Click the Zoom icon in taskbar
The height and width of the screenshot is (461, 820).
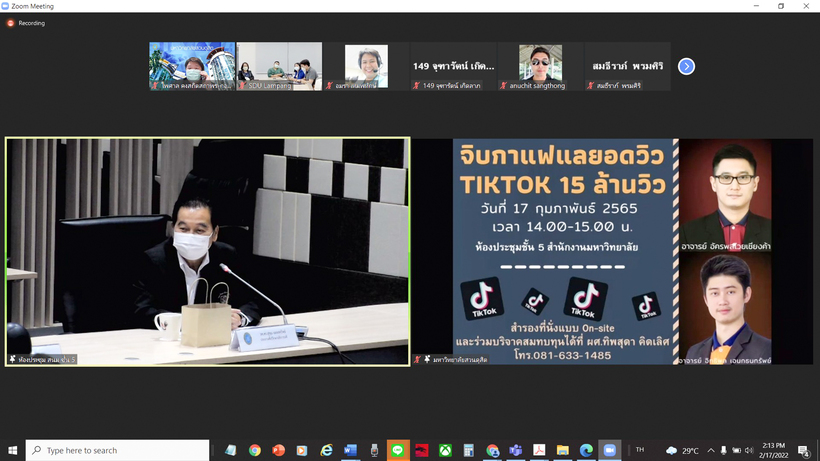click(610, 450)
